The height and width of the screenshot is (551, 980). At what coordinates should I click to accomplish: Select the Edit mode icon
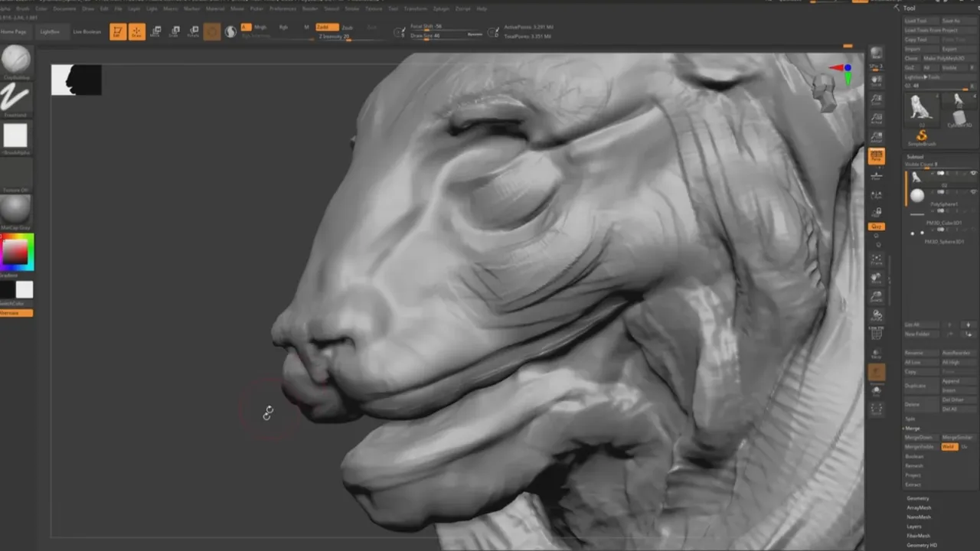[x=118, y=31]
